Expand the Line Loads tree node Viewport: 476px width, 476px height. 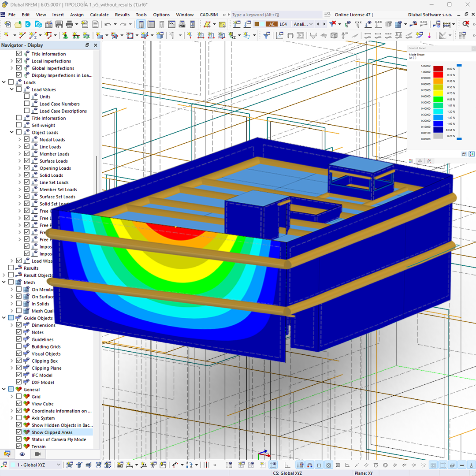point(20,147)
